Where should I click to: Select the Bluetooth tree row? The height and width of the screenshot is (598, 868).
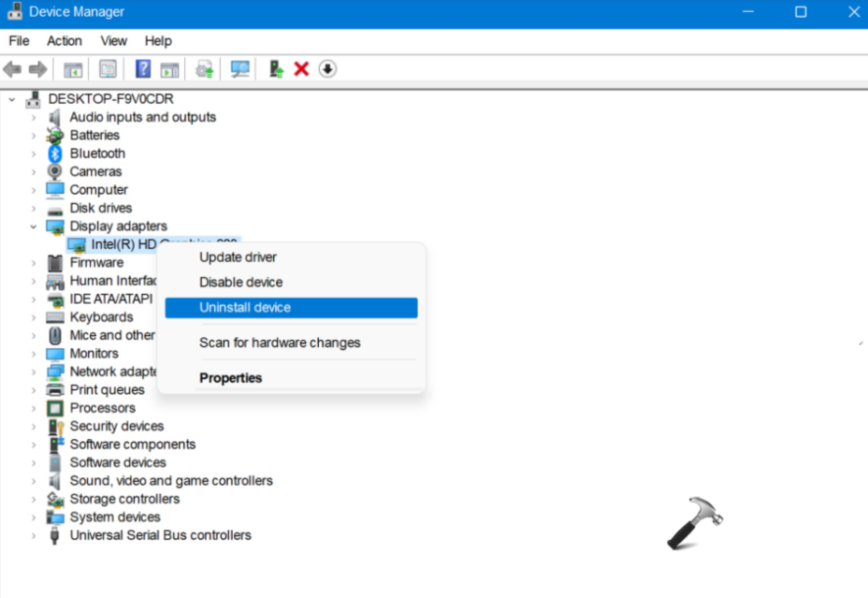tap(97, 153)
